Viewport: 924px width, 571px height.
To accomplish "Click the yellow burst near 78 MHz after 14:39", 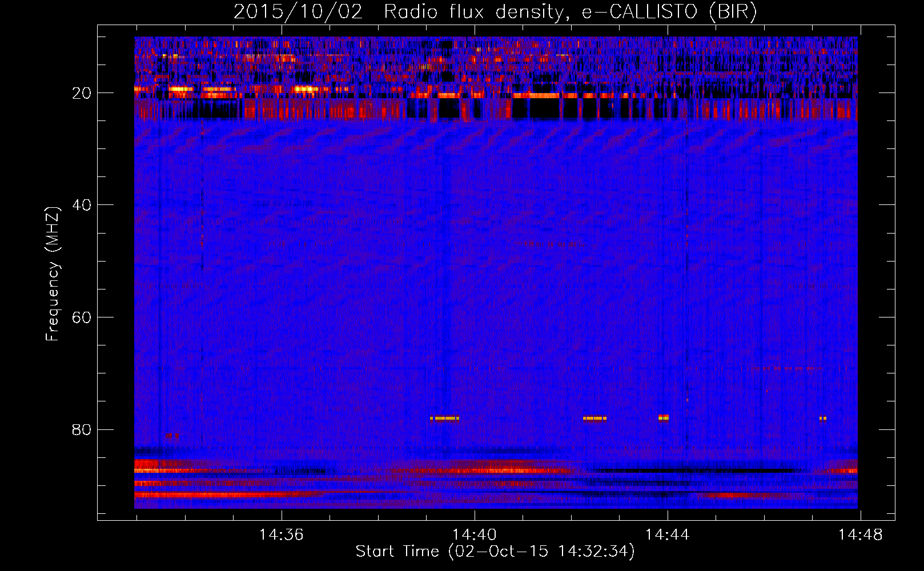I will (444, 418).
